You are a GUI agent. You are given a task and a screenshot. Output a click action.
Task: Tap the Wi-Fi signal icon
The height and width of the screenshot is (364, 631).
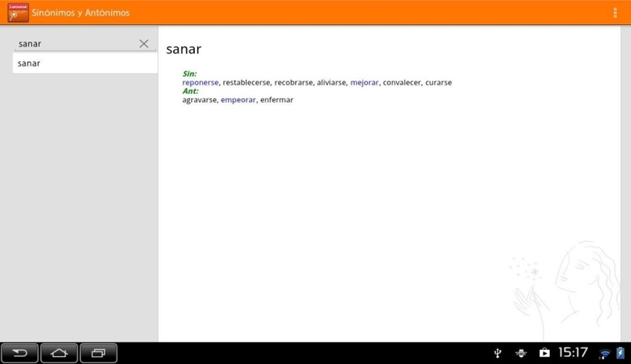click(x=604, y=354)
